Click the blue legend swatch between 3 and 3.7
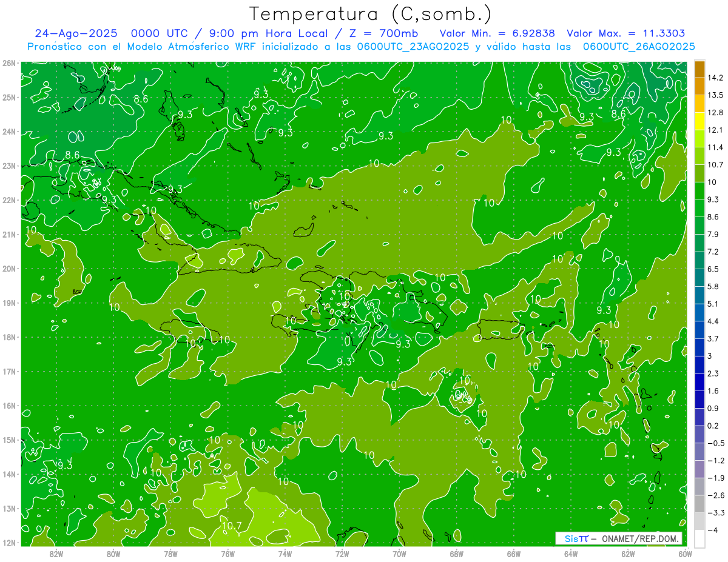Viewport: 728px width, 562px height. click(699, 347)
